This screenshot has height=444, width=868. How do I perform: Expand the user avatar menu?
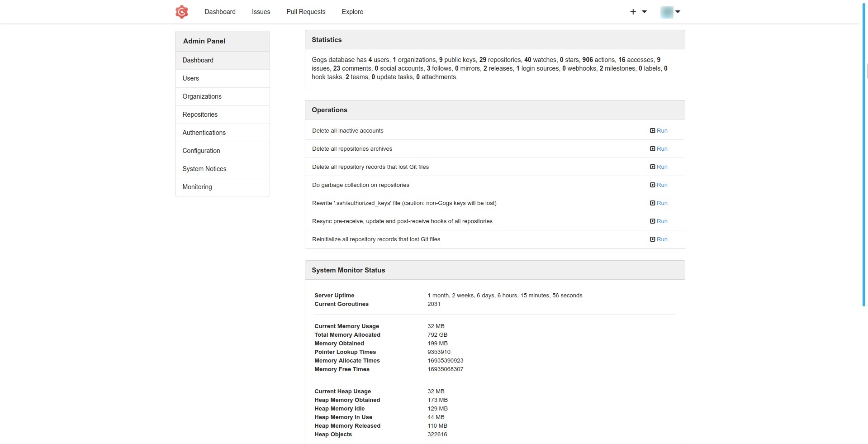670,12
